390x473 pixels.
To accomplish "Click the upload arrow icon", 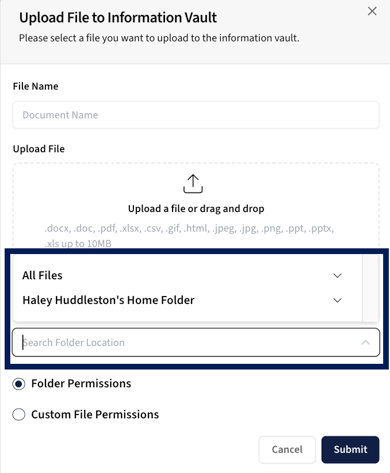I will (x=193, y=183).
